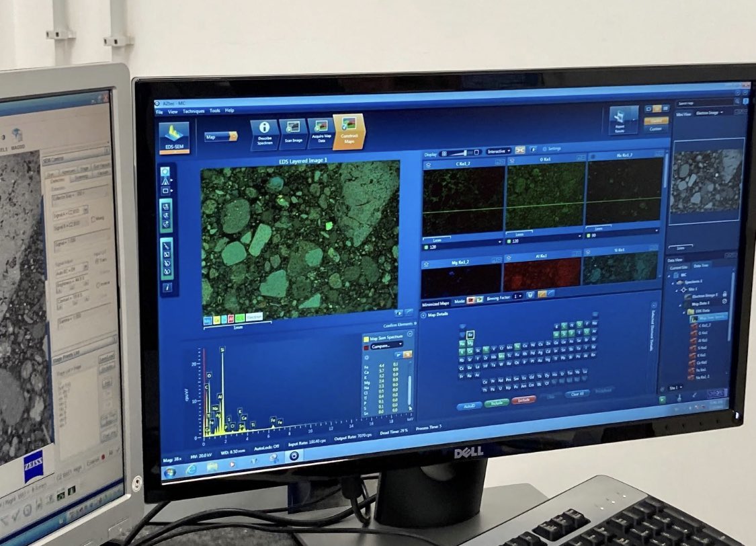Toggle the Electron layer chip under layered image
Screen dimensions: 756x546
(254, 317)
